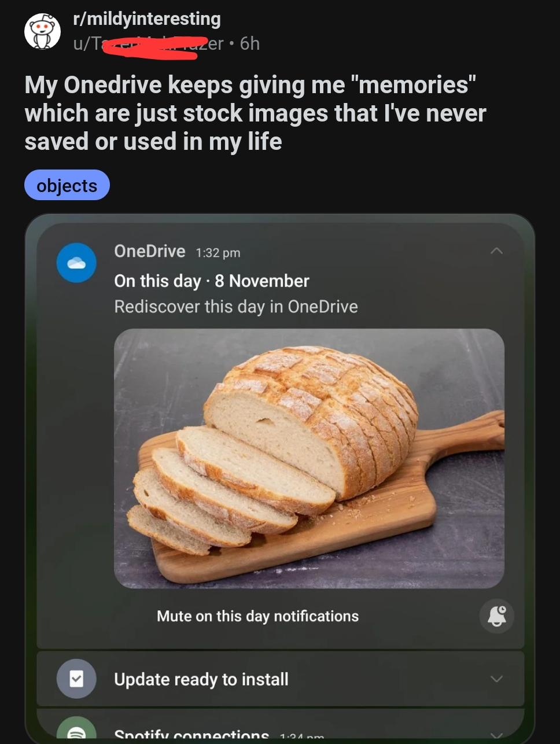Expand the "Update ready to install" notification

(496, 679)
